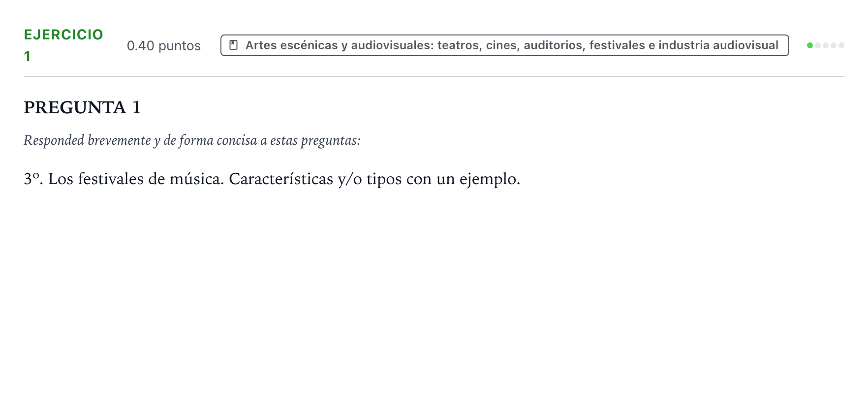Open the Artes escénicas y audiovisuales topic tag
Image resolution: width=868 pixels, height=395 pixels.
(x=504, y=45)
